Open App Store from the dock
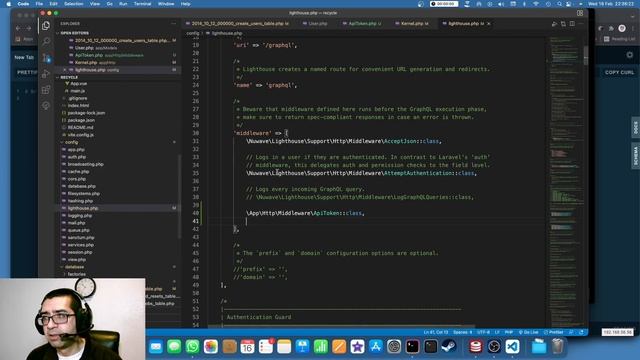Viewport: 640px width, 360px height. coord(376,347)
